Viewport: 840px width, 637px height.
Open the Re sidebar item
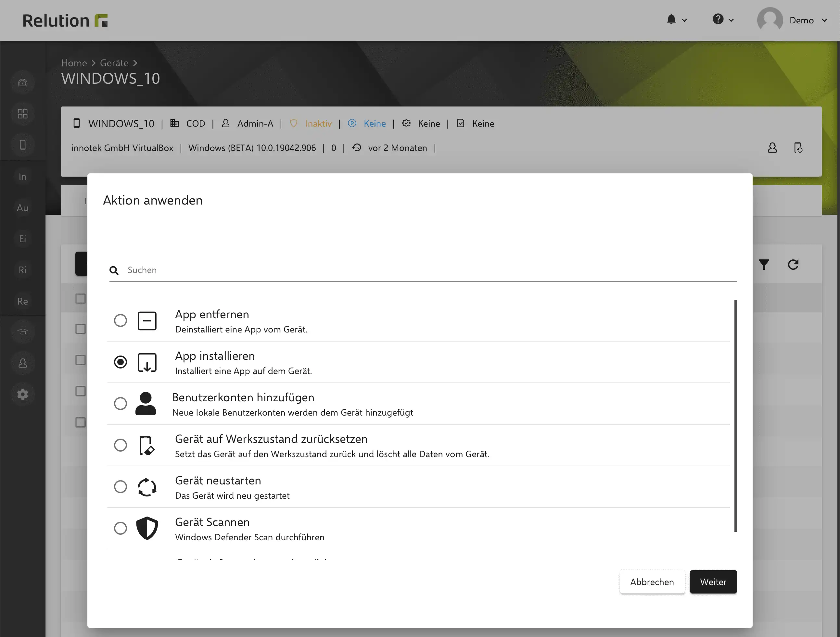pyautogui.click(x=23, y=301)
